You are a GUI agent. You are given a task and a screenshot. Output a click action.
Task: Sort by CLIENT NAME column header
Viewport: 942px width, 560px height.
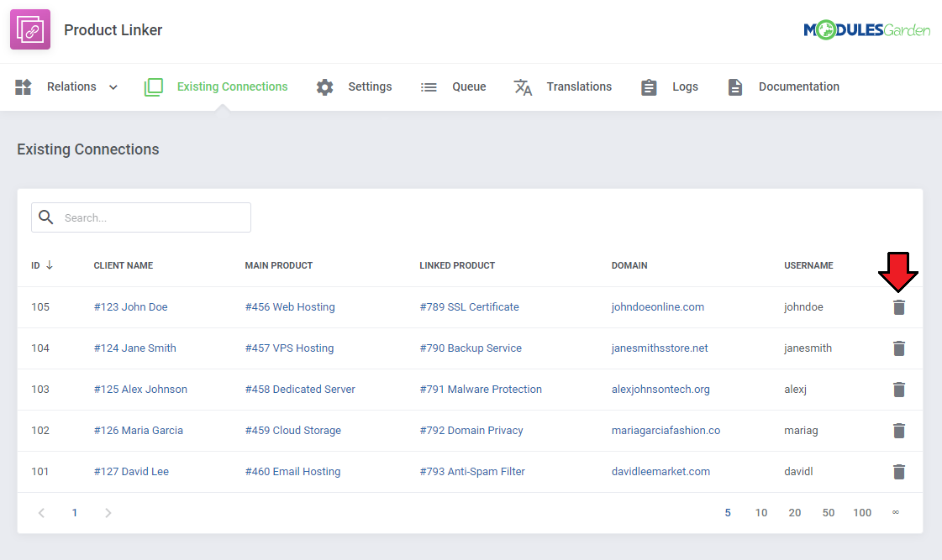(x=124, y=265)
